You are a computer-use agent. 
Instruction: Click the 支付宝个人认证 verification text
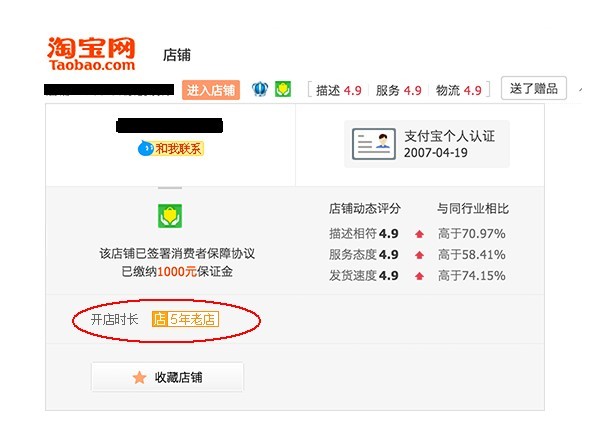[x=449, y=137]
